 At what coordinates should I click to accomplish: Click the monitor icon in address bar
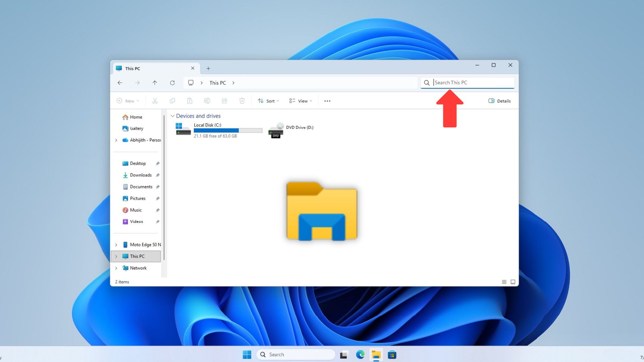(x=191, y=83)
